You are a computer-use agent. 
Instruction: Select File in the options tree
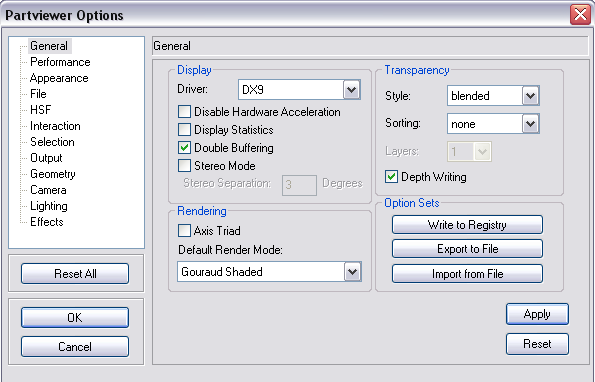[x=38, y=94]
